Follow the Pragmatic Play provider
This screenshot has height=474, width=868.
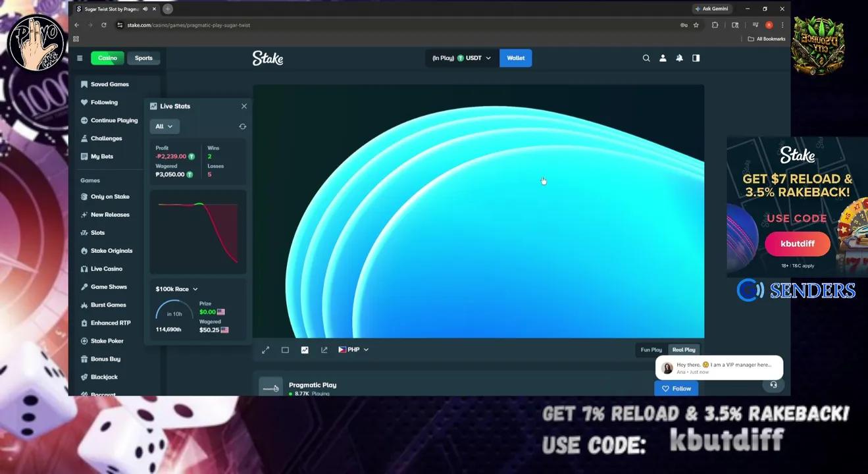[x=676, y=388]
